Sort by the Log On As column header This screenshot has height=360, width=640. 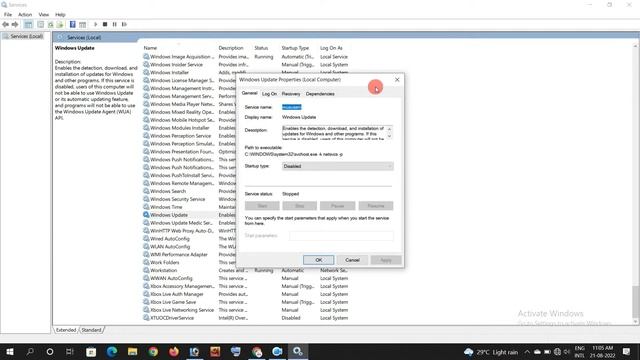click(331, 48)
